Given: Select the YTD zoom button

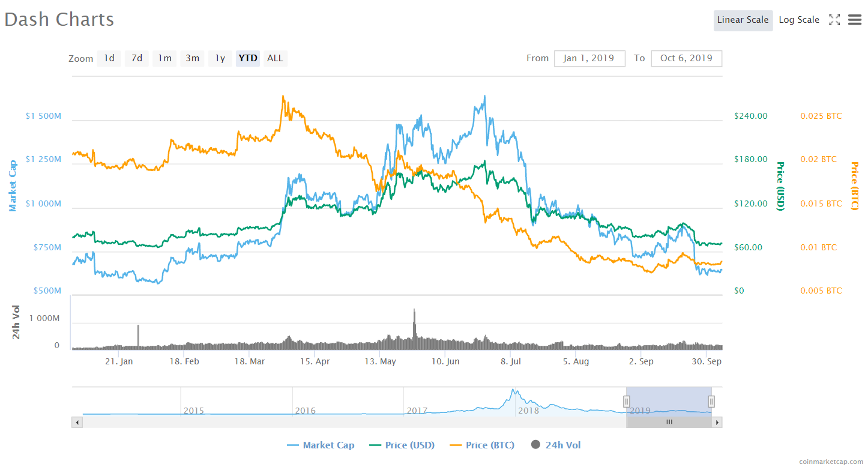Looking at the screenshot, I should pos(248,58).
